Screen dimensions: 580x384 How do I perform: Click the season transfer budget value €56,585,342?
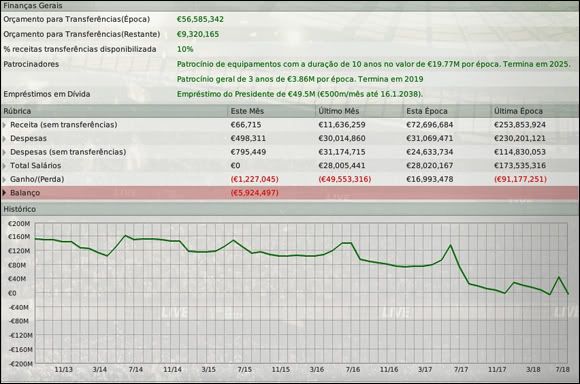(200, 19)
